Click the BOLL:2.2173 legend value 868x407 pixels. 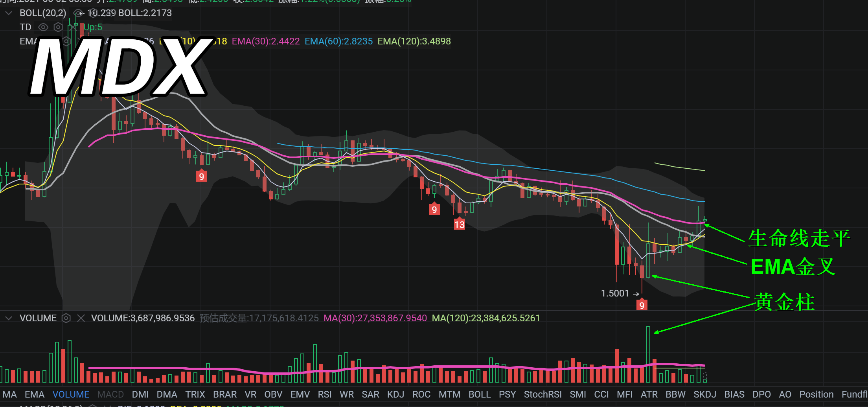(x=145, y=13)
